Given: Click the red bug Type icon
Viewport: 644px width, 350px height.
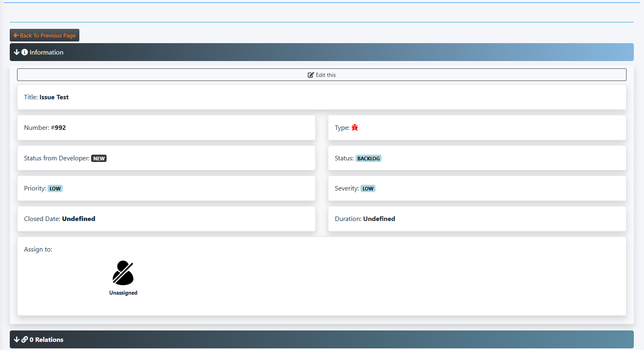Looking at the screenshot, I should 355,127.
